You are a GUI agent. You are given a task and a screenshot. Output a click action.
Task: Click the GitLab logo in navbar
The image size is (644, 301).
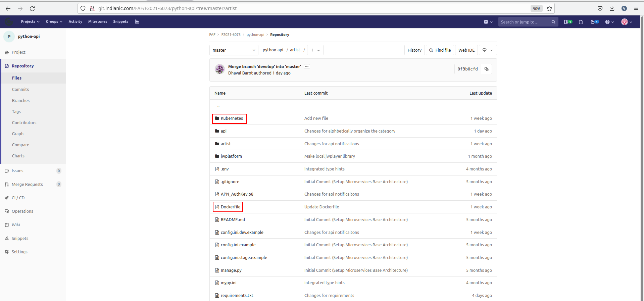(x=9, y=22)
